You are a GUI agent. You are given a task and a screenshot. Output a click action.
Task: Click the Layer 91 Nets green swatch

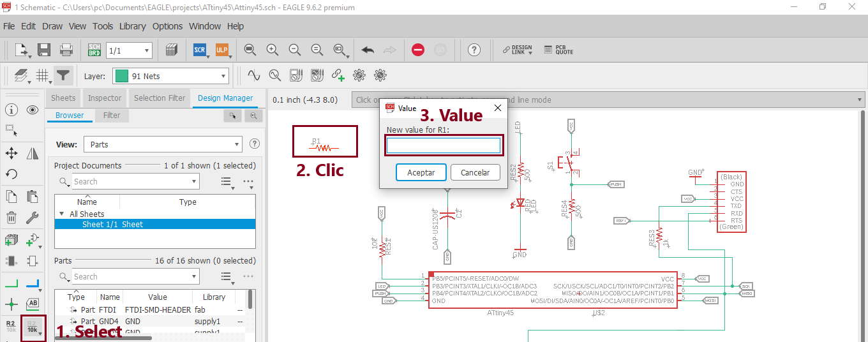tap(121, 76)
